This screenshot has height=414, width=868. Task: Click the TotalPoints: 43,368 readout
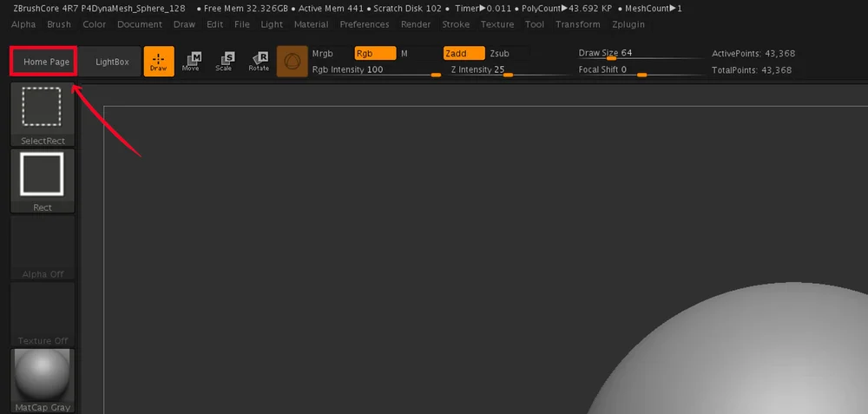[x=752, y=70]
